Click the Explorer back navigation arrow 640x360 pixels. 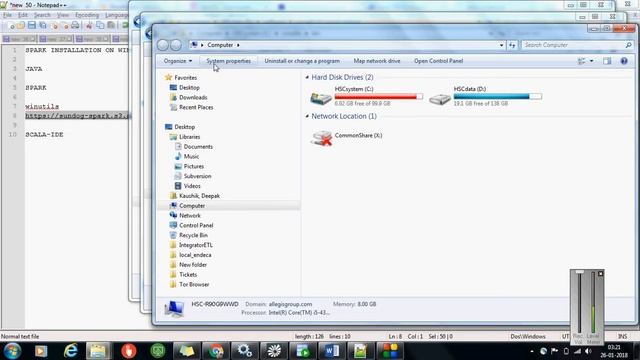tap(163, 45)
